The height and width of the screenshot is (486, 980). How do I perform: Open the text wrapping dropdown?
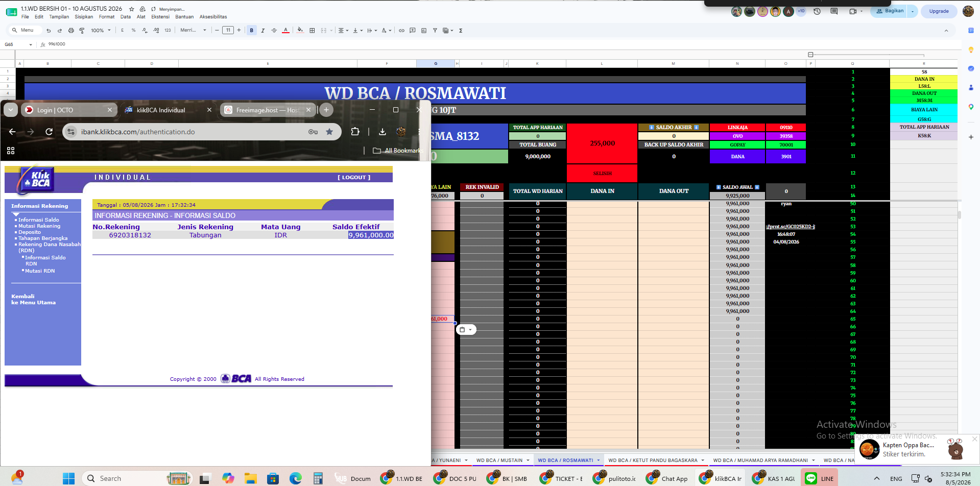pyautogui.click(x=372, y=31)
